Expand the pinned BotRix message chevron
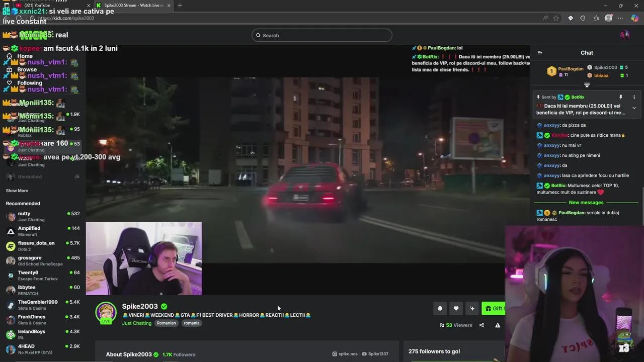This screenshot has height=362, width=644. coord(634,108)
